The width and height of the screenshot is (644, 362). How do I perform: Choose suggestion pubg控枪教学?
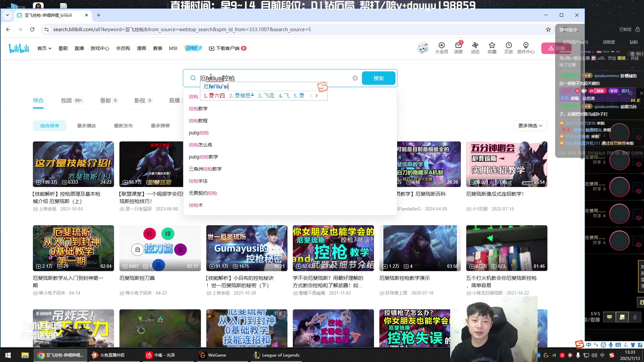(290, 157)
